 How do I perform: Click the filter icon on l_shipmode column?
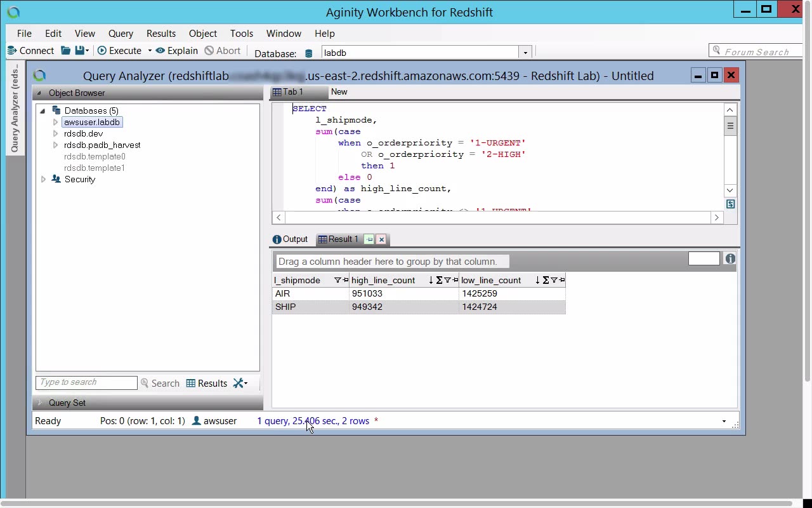click(x=337, y=280)
